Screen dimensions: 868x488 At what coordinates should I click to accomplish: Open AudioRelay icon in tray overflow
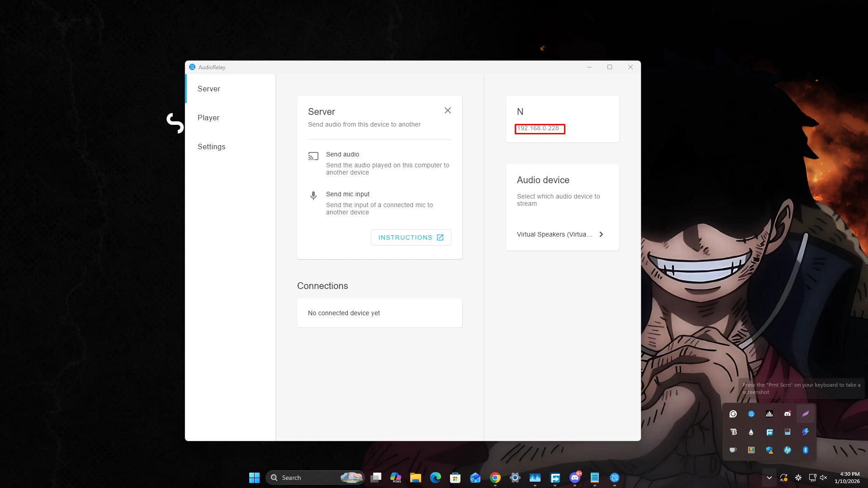click(751, 414)
